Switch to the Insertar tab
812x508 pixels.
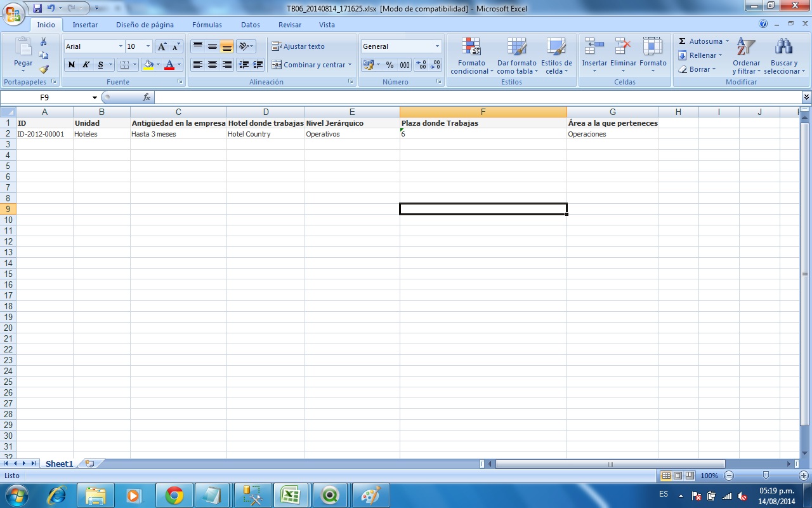[x=85, y=25]
